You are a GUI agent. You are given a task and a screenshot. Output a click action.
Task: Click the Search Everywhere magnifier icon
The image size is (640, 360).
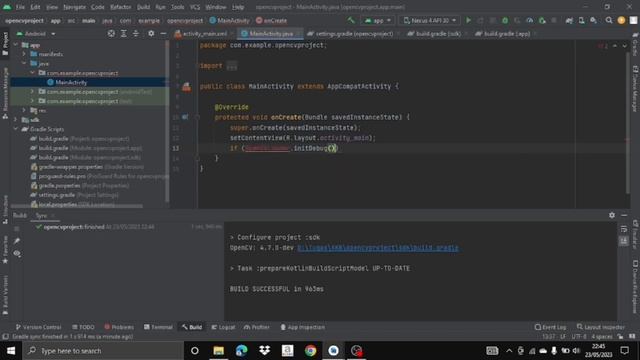pyautogui.click(x=609, y=20)
